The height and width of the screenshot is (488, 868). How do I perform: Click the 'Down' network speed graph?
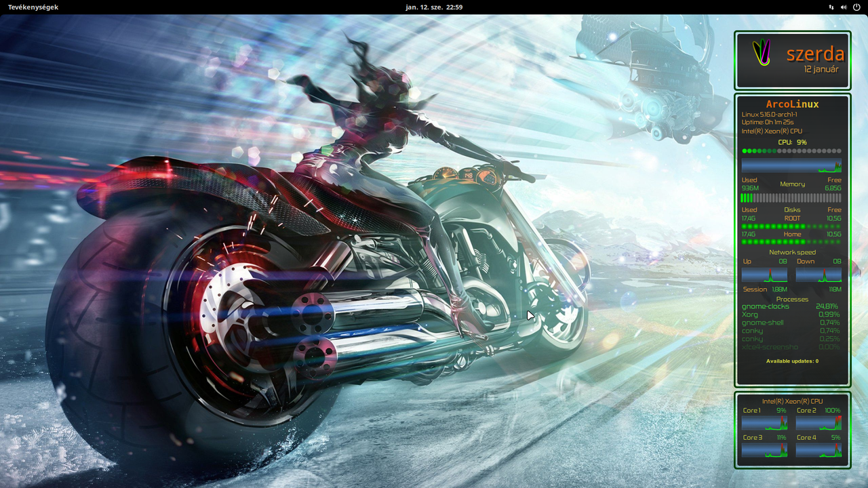tap(818, 274)
